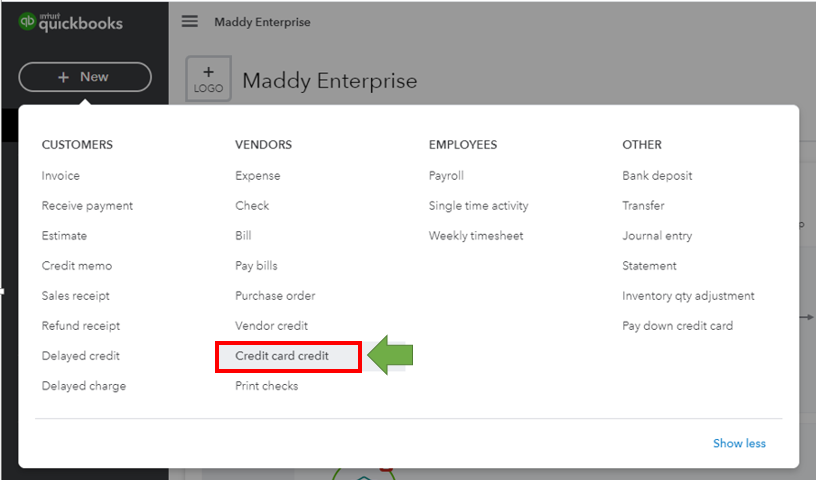Choose Bank deposit
This screenshot has width=816, height=480.
pyautogui.click(x=657, y=175)
